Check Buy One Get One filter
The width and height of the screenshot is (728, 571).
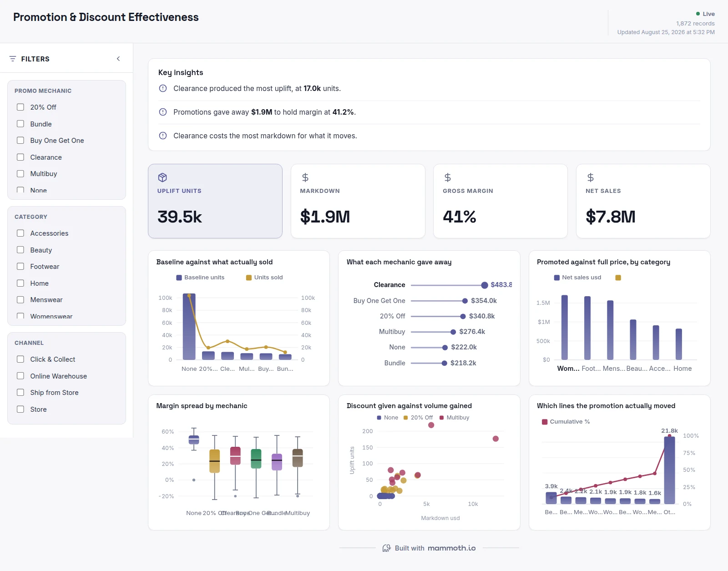tap(20, 140)
